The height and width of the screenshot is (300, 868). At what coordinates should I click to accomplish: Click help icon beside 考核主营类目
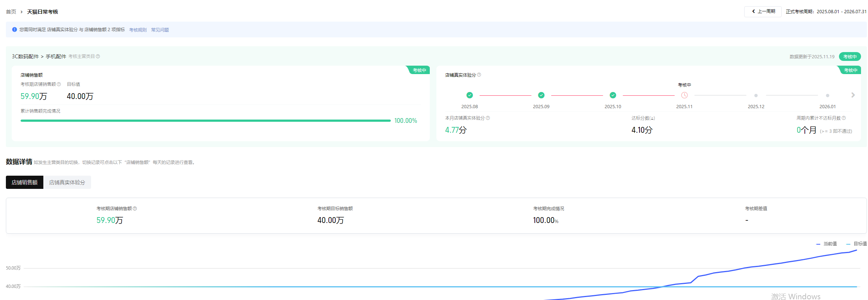tap(98, 56)
